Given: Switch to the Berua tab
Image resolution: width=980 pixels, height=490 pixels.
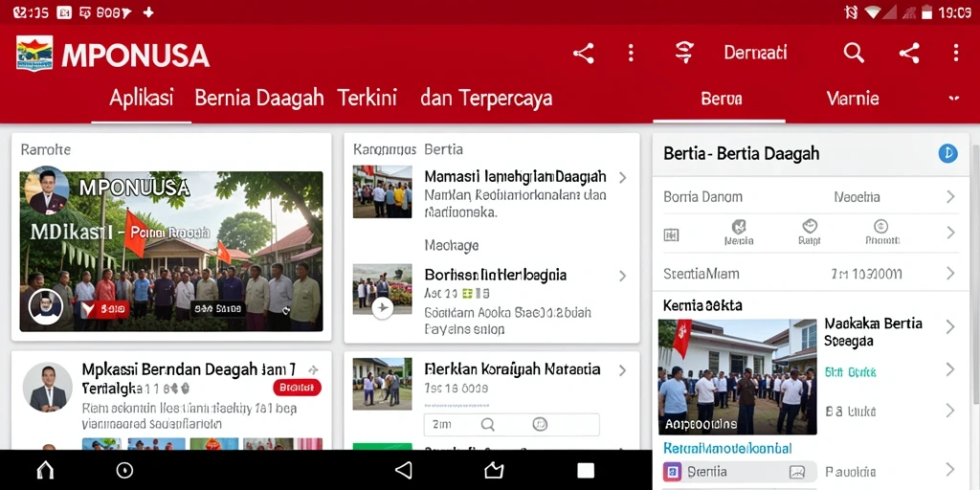Looking at the screenshot, I should 722,99.
